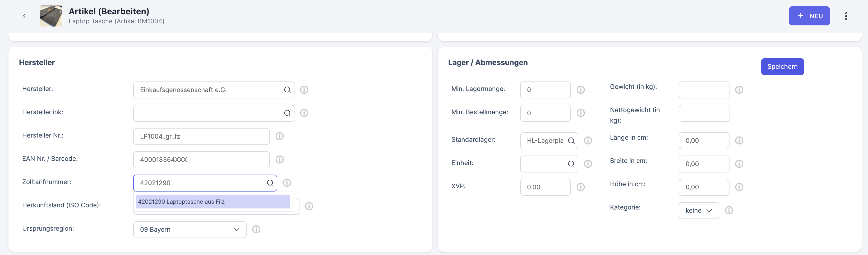The width and height of the screenshot is (868, 255).
Task: Click the NEU button
Action: (x=809, y=16)
